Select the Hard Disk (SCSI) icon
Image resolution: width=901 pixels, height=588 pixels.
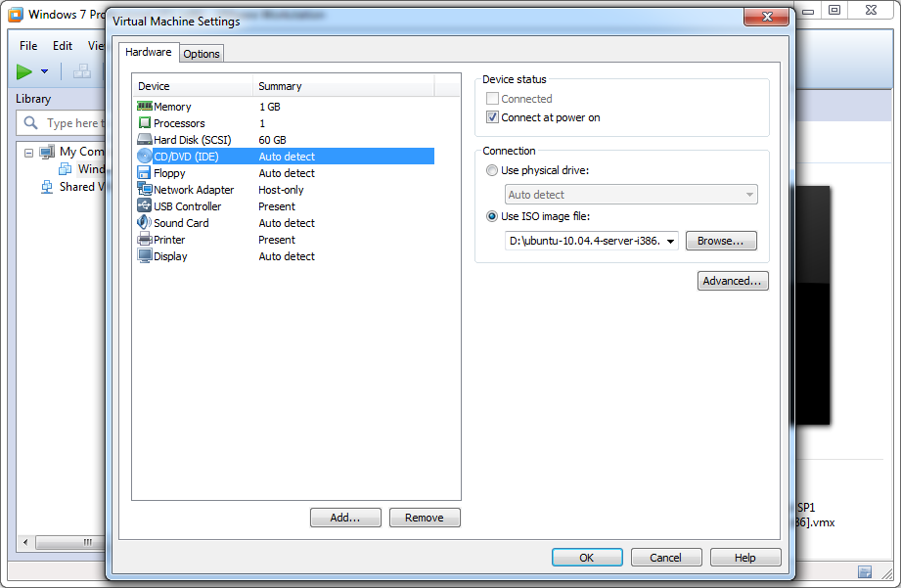coord(145,140)
